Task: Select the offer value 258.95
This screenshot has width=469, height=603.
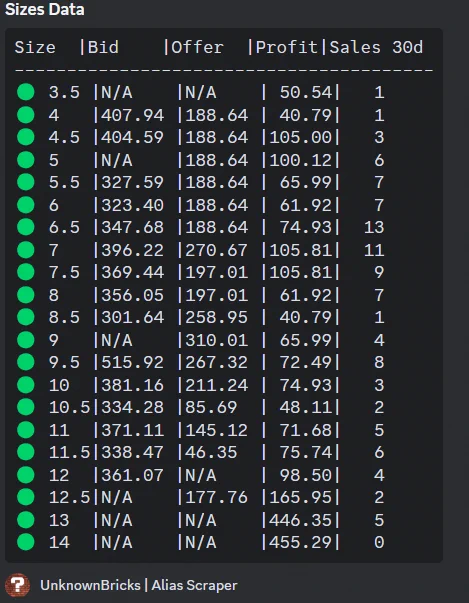Action: pos(216,318)
